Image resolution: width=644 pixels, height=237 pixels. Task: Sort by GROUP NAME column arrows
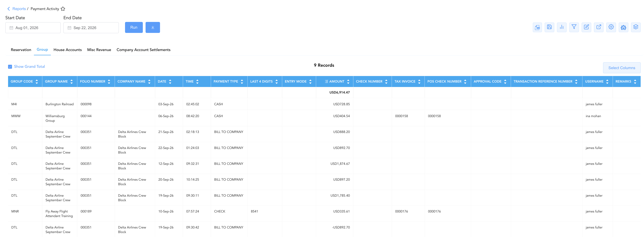(71, 82)
